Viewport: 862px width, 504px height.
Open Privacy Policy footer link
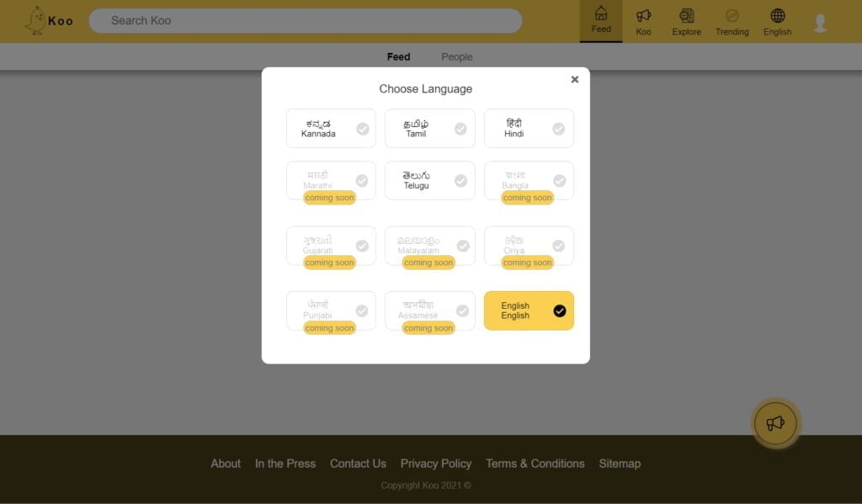436,464
